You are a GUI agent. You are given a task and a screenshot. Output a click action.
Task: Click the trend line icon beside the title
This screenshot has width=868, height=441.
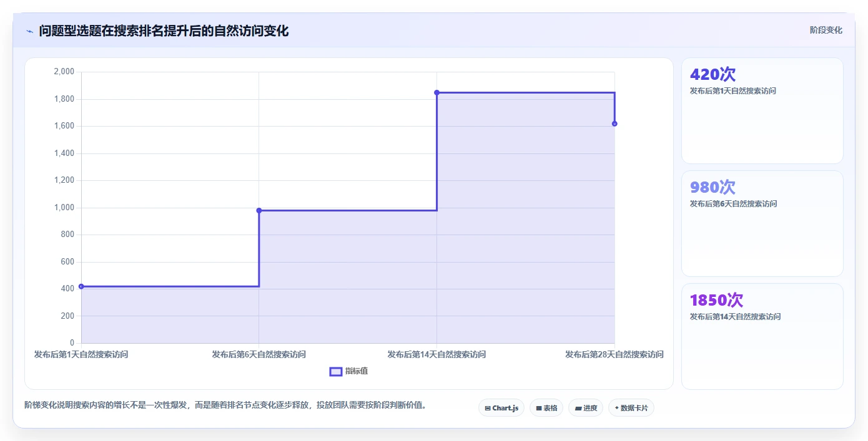[x=29, y=31]
